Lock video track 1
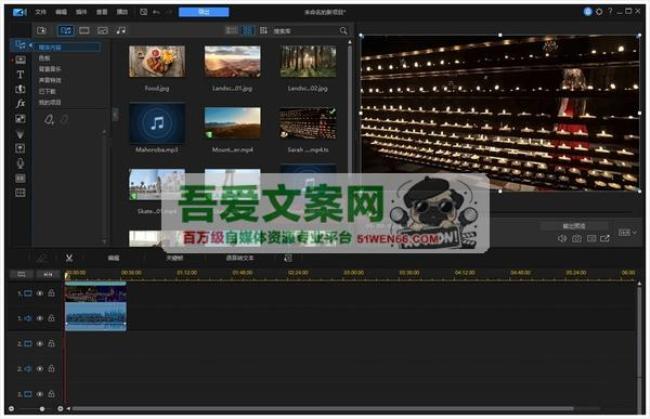Image resolution: width=650 pixels, height=419 pixels. [x=51, y=293]
